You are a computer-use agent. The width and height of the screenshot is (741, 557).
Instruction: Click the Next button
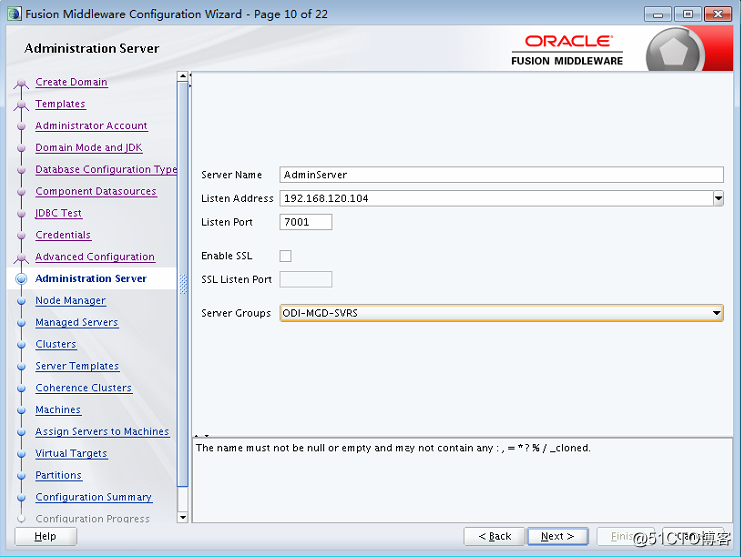coord(558,536)
